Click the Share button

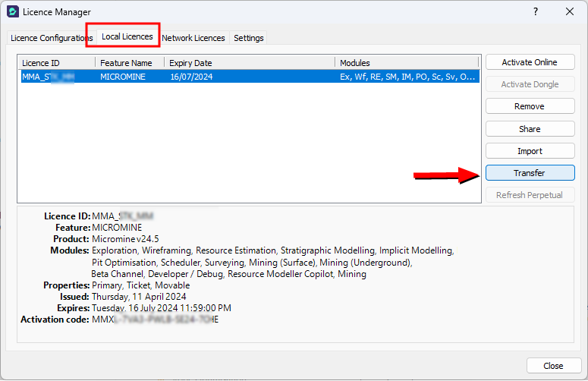click(530, 129)
